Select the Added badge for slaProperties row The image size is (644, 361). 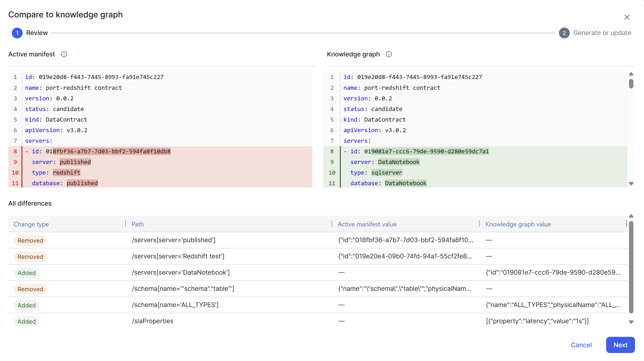[26, 321]
